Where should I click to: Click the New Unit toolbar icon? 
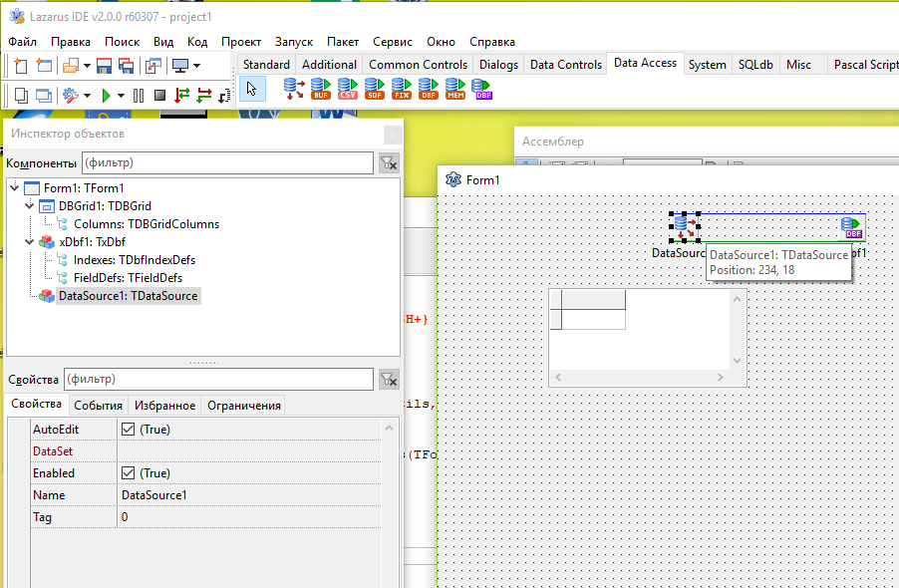(20, 66)
